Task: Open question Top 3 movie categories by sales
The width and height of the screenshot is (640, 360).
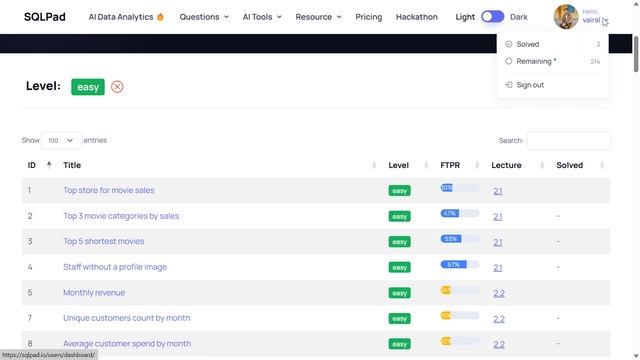Action: 121,216
